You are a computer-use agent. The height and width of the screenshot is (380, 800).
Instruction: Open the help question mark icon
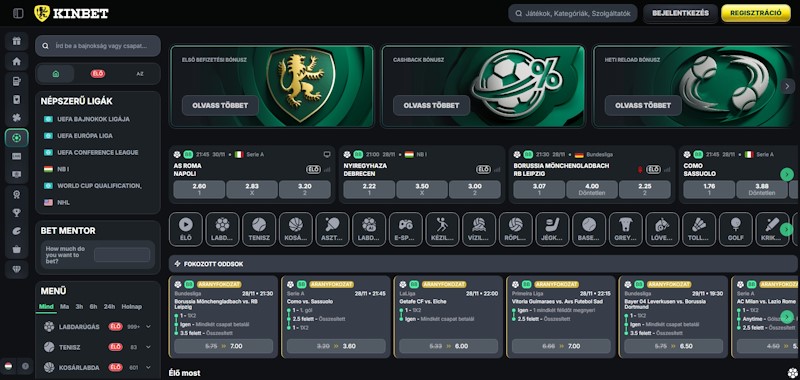[x=25, y=366]
